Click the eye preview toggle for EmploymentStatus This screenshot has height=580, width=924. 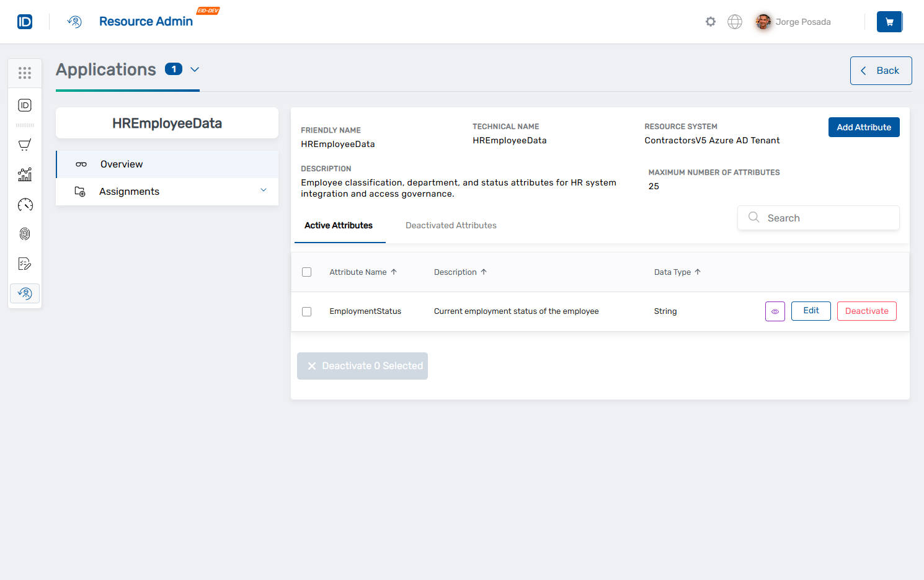(775, 311)
